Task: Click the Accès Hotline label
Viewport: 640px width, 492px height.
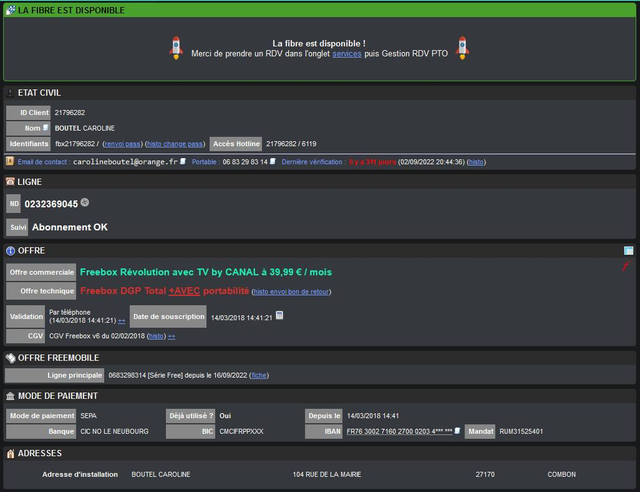Action: point(236,144)
